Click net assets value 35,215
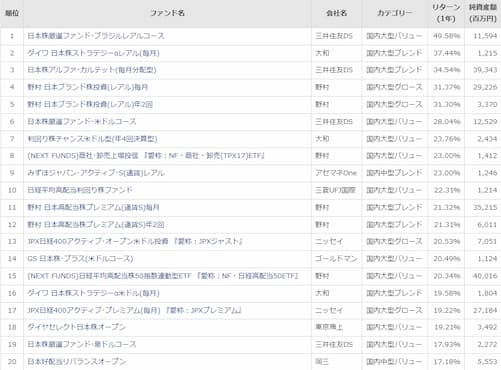The width and height of the screenshot is (501, 370). pos(485,207)
